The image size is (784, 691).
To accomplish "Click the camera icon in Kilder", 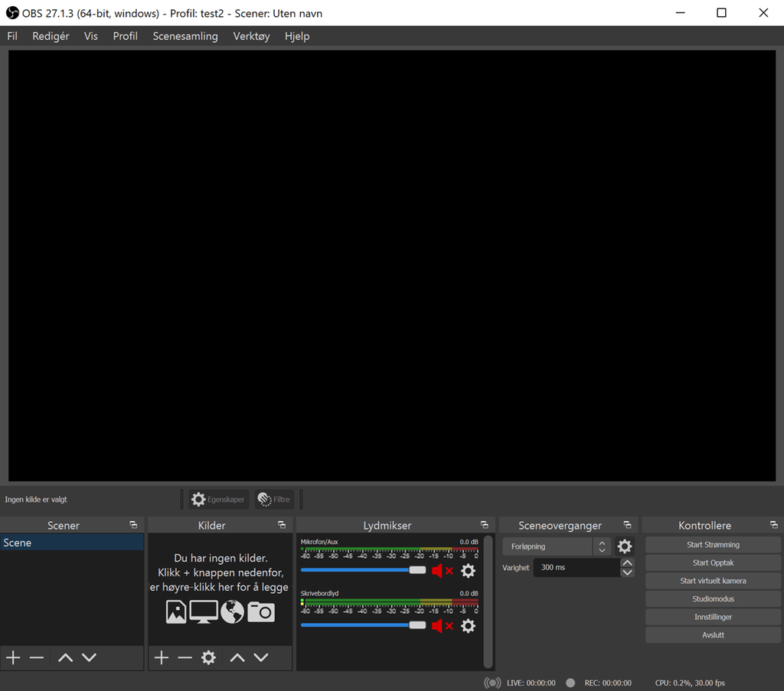I will pyautogui.click(x=261, y=612).
